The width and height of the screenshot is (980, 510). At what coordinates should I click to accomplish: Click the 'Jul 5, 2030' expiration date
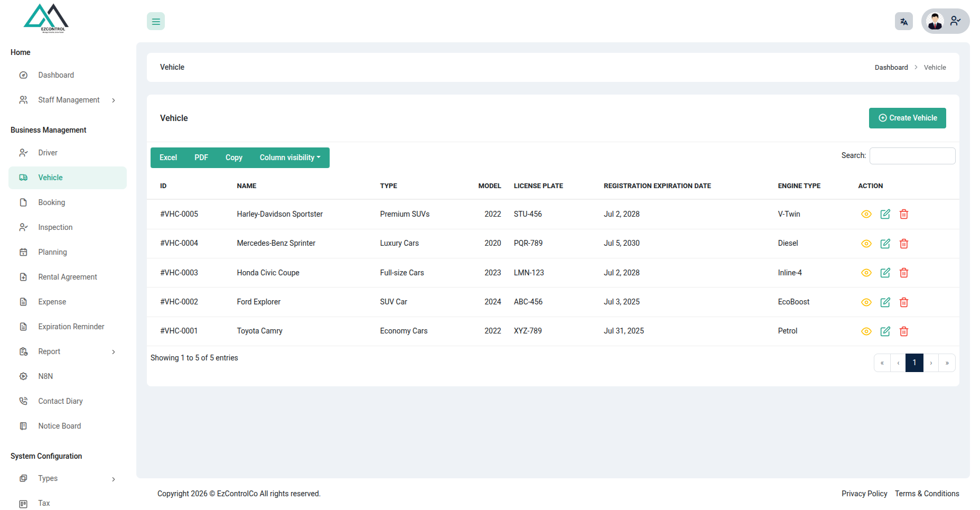pyautogui.click(x=622, y=243)
